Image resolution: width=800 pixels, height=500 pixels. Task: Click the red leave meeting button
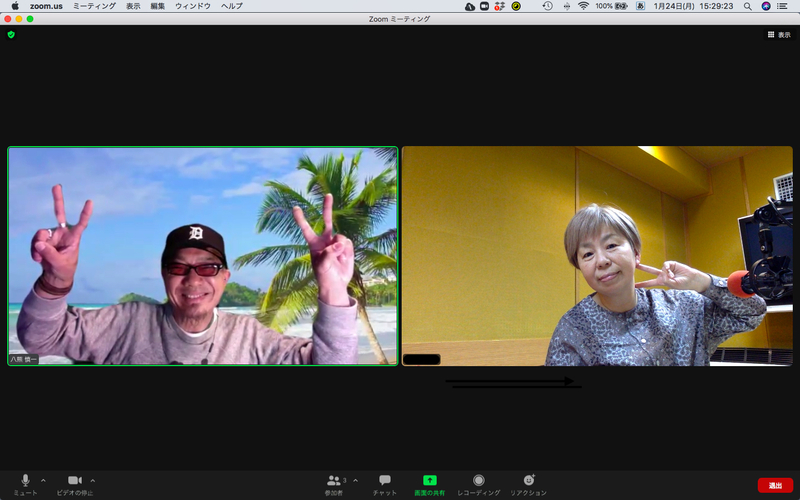[x=775, y=485]
